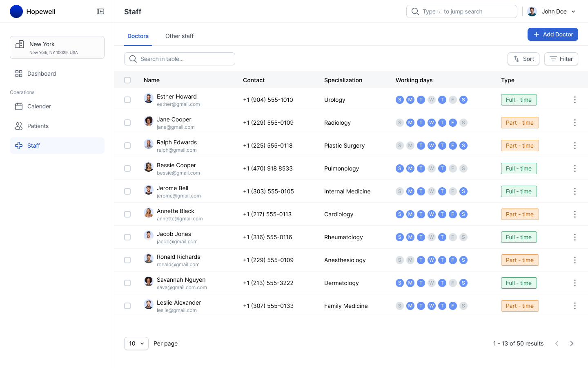Go to the next results page with the chevron
588x368 pixels.
572,343
